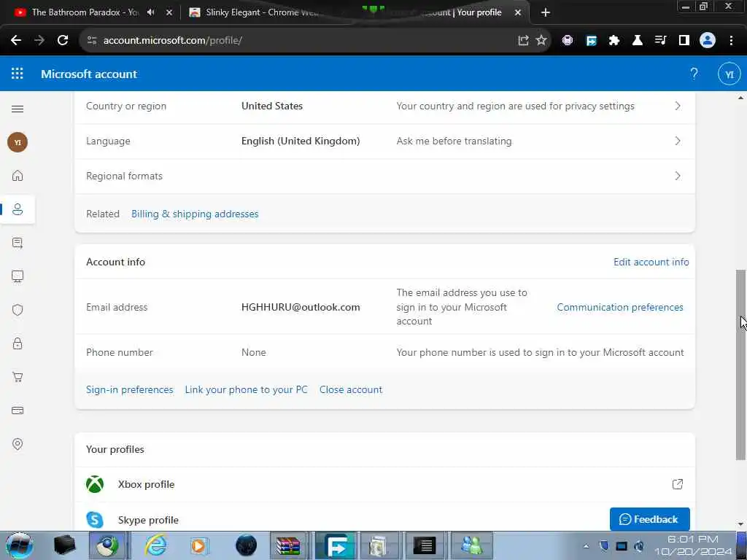
Task: Open Services & subscriptions sidebar icon
Action: coord(18,243)
